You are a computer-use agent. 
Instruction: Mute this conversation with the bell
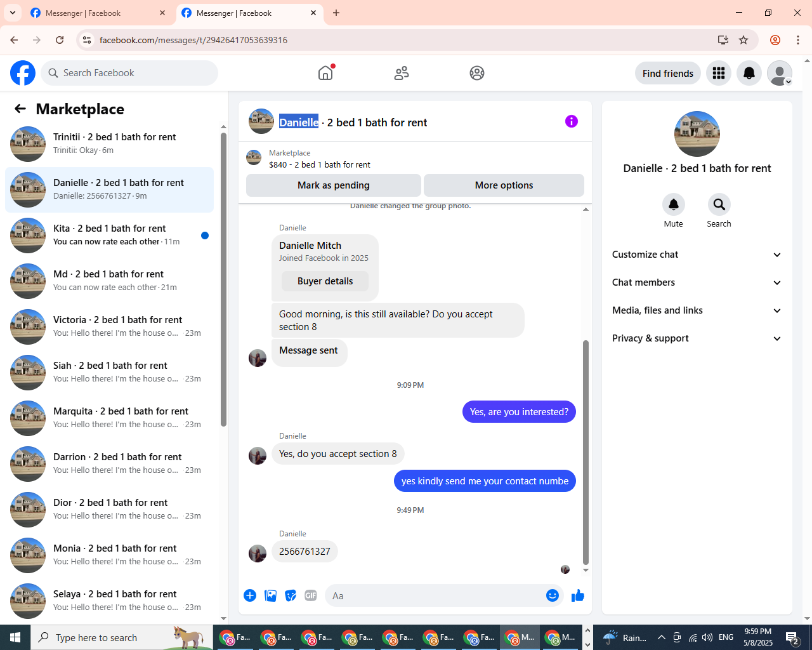674,204
